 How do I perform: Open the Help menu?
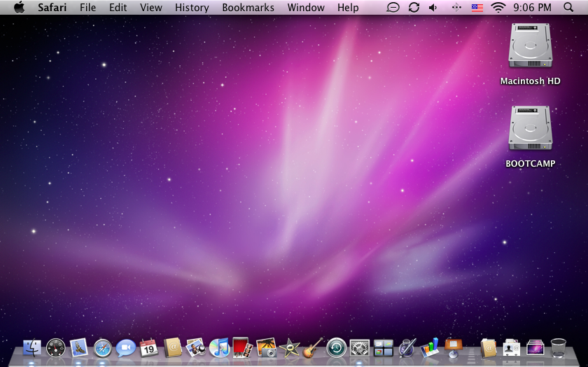click(x=348, y=8)
